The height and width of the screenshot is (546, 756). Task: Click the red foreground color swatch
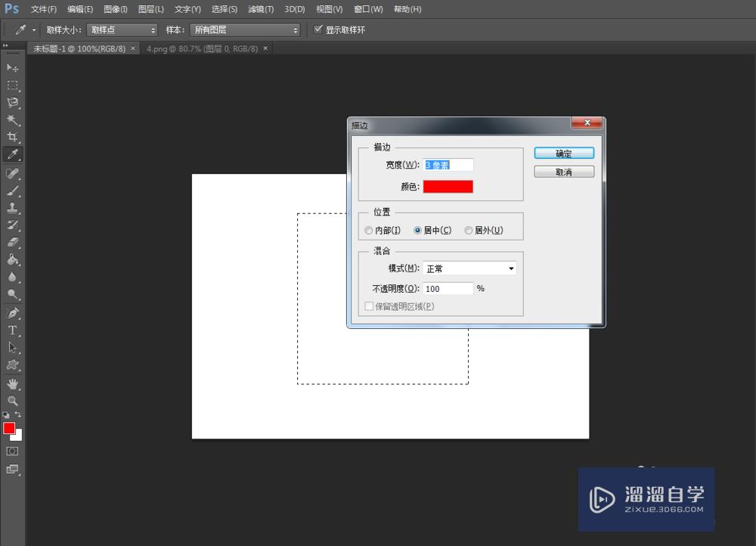tap(8, 428)
